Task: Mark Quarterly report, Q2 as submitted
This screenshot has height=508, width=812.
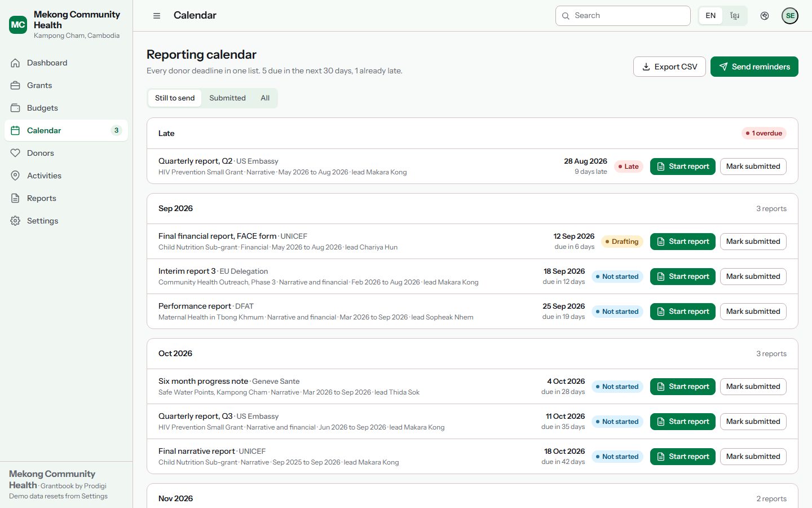Action: [x=753, y=167]
